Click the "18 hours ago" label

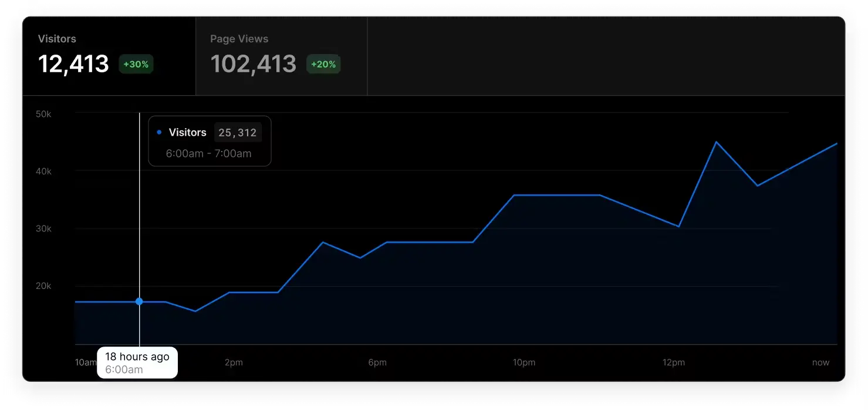click(x=137, y=357)
